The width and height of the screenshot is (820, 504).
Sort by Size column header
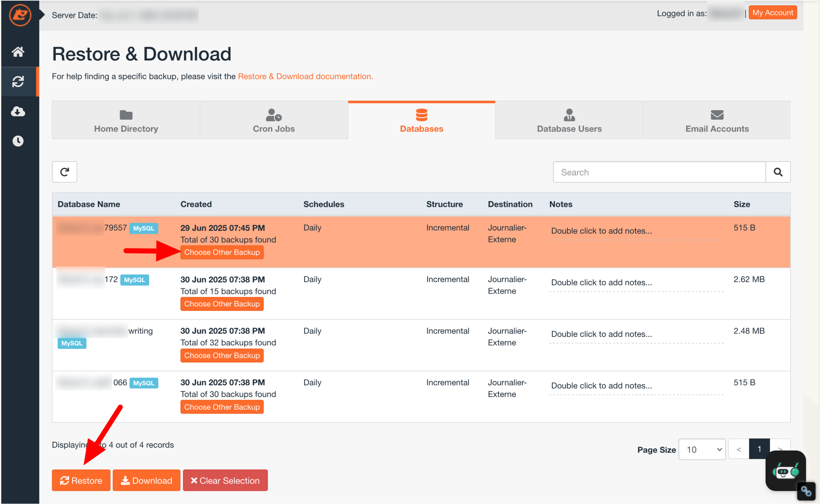coord(742,204)
